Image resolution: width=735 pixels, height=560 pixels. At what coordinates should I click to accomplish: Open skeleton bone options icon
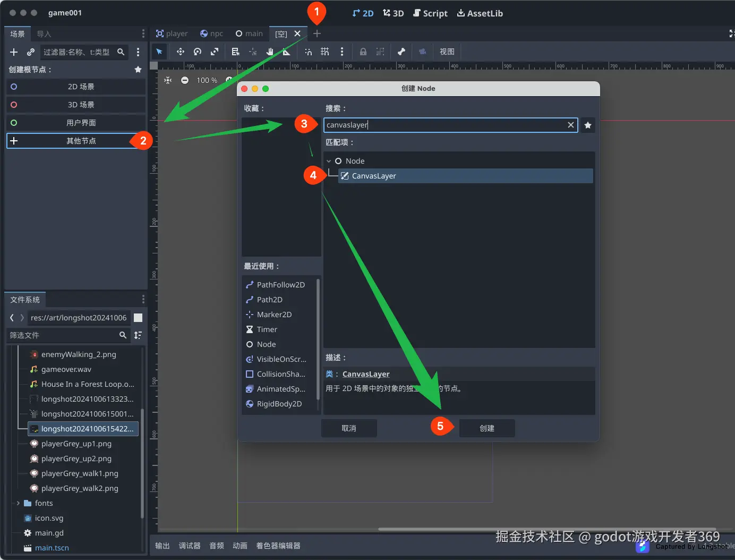point(401,52)
